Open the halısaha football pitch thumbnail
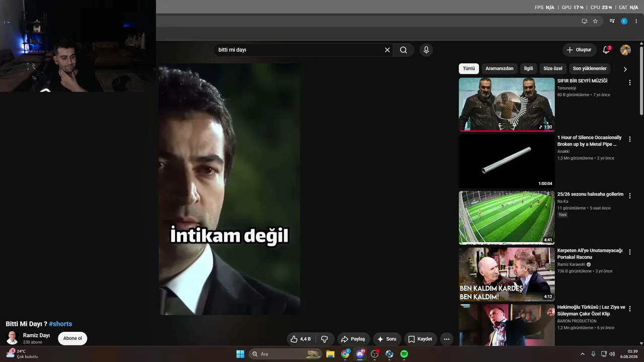 [x=507, y=218]
